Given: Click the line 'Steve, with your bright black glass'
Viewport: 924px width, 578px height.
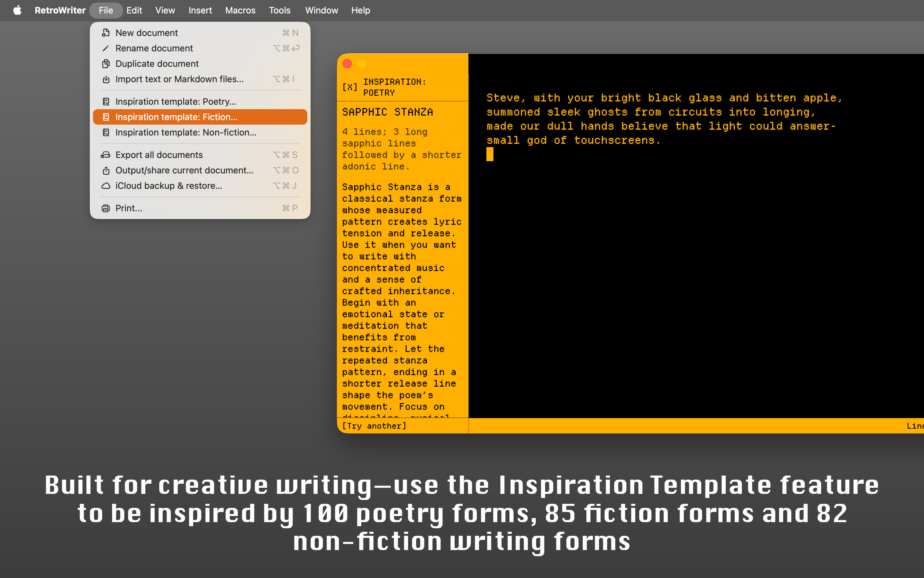Looking at the screenshot, I should point(664,98).
